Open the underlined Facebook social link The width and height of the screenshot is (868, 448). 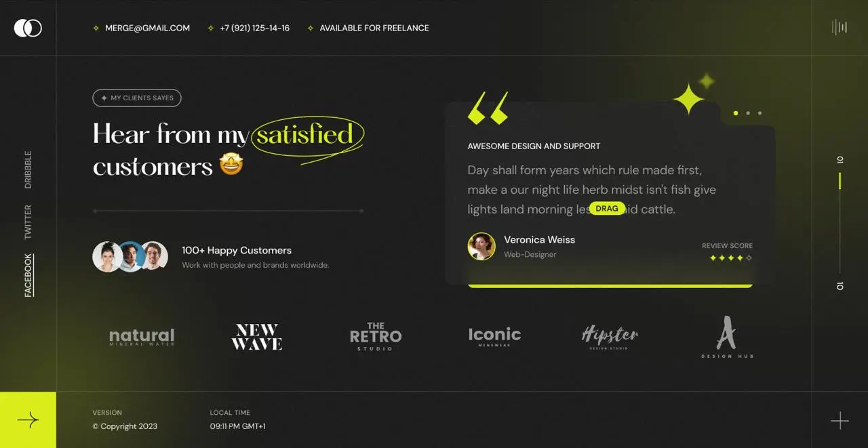pyautogui.click(x=28, y=275)
